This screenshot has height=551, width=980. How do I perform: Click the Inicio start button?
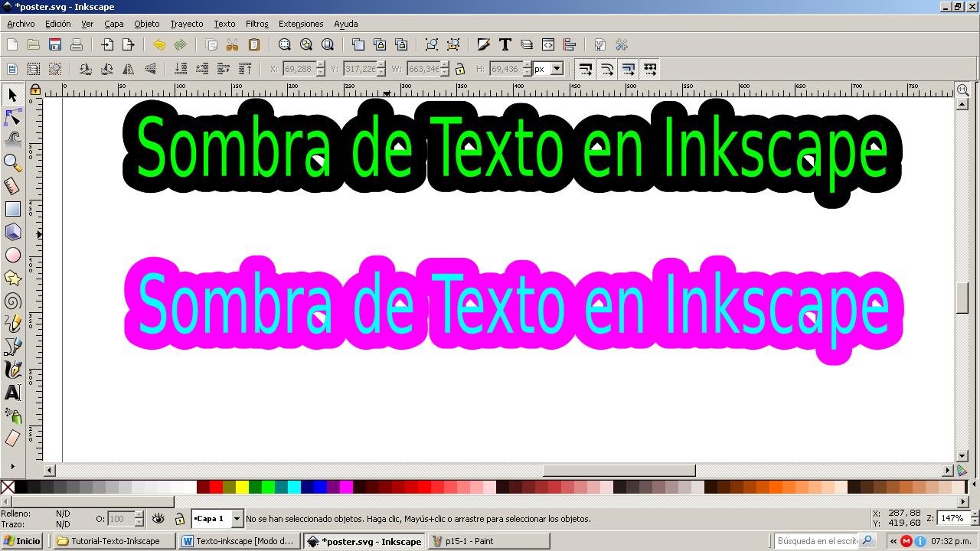pyautogui.click(x=23, y=541)
